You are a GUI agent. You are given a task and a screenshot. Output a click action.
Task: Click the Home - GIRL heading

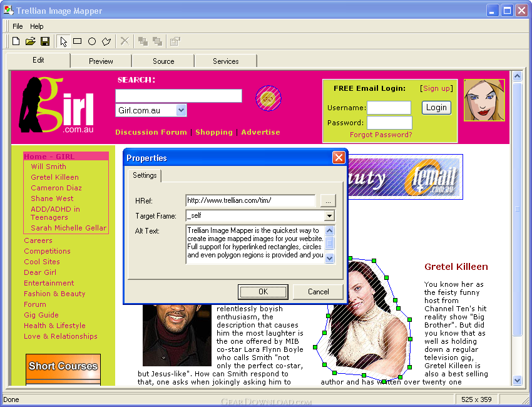click(49, 157)
